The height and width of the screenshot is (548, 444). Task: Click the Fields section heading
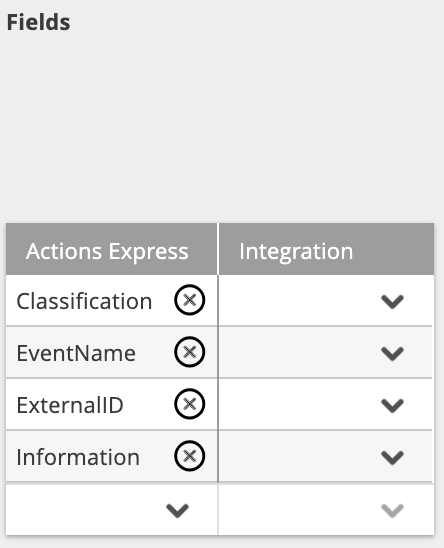(x=38, y=22)
